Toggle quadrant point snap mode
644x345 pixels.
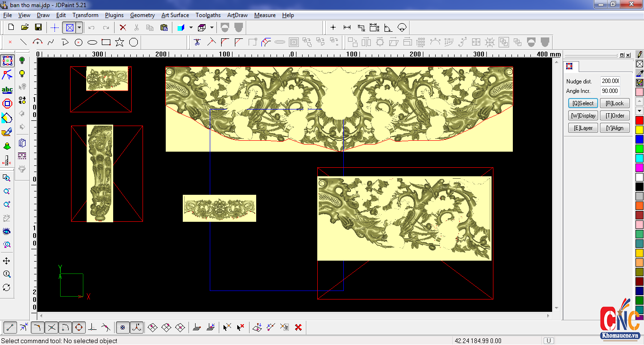pos(79,327)
